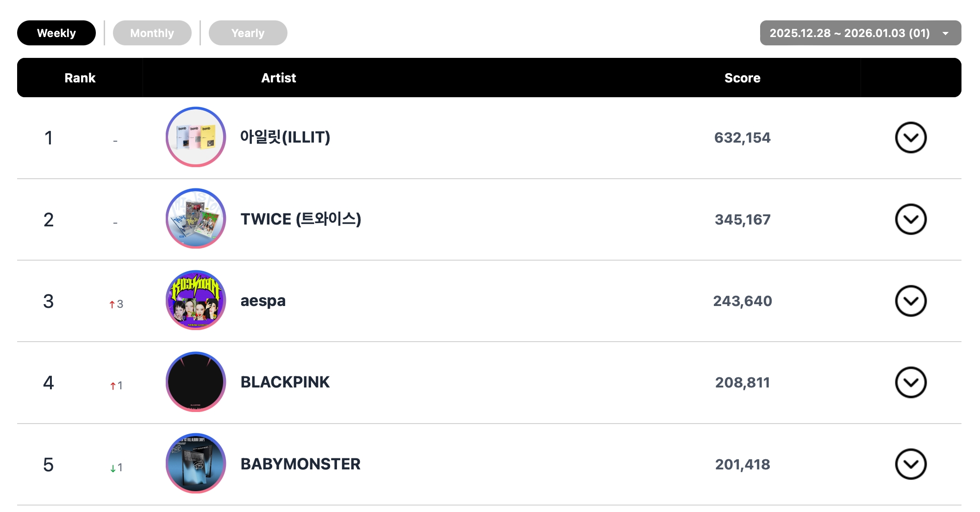Click the BABYMONSTER artist name
Screen dimensions: 980x512
300,464
